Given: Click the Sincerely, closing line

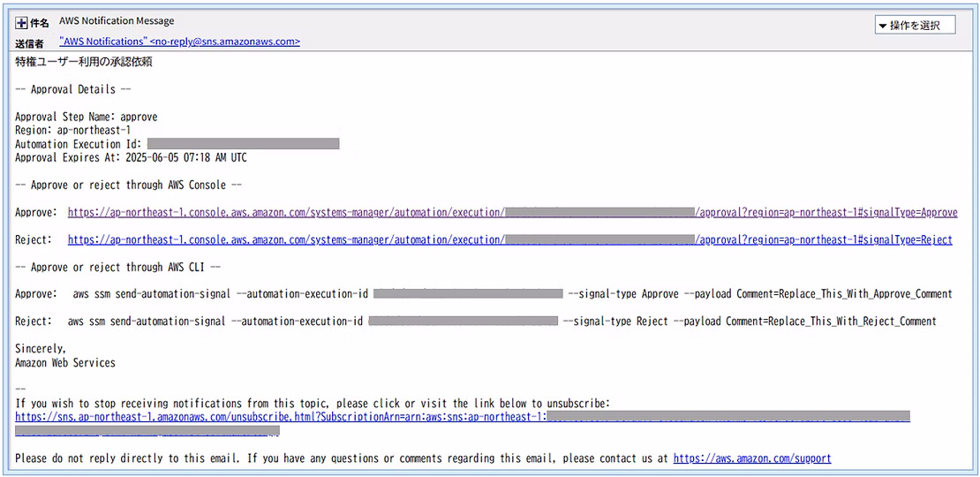Looking at the screenshot, I should coord(40,349).
